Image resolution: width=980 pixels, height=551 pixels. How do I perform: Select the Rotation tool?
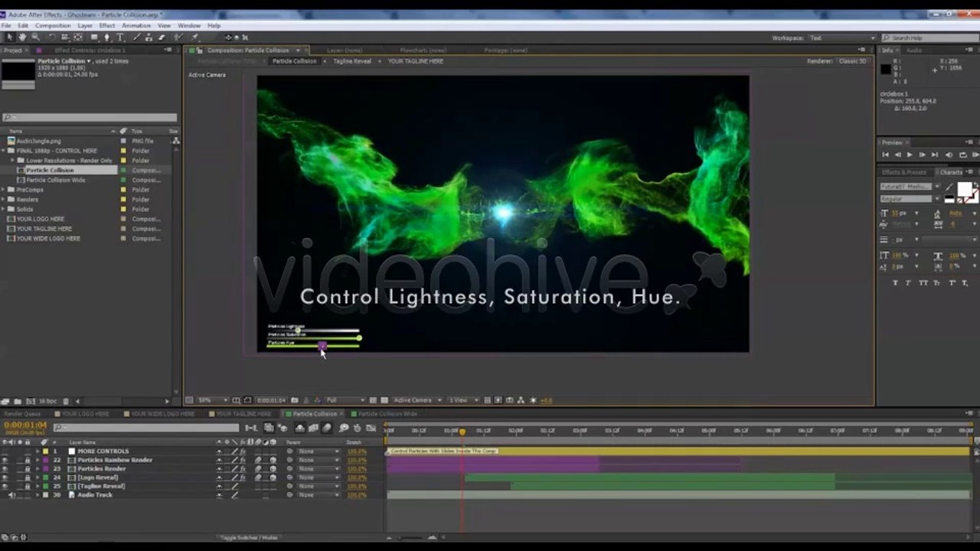(x=52, y=37)
